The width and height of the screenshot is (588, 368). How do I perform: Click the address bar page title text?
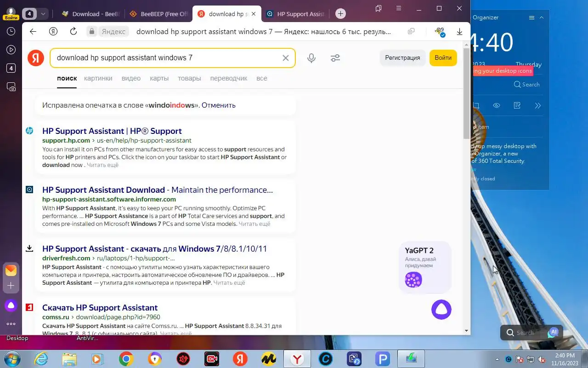pyautogui.click(x=264, y=32)
